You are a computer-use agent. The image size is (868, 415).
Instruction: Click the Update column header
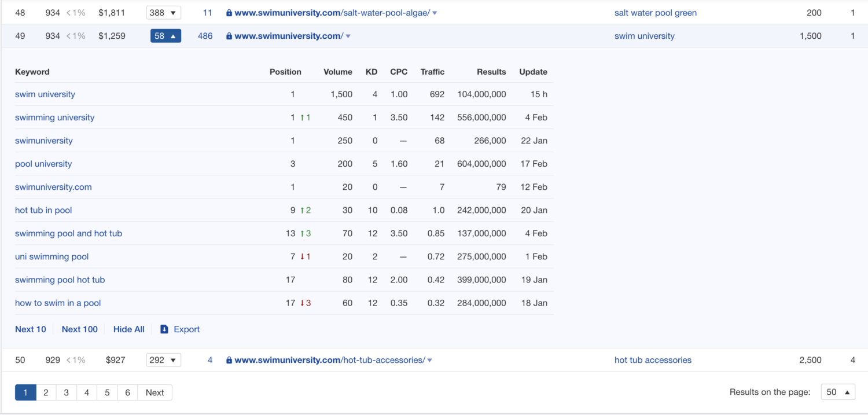pos(533,72)
